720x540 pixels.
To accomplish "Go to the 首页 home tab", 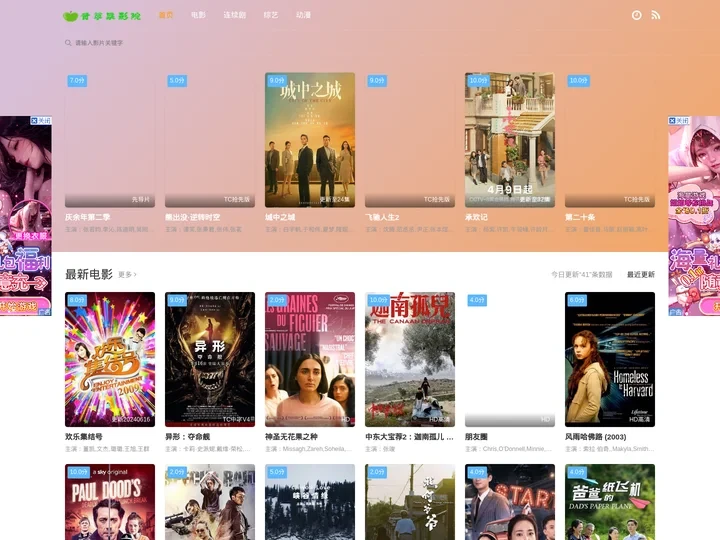I will pos(166,15).
